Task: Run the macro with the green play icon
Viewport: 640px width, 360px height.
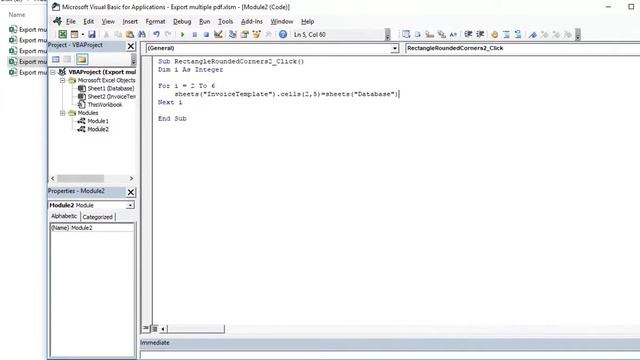Action: coord(182,35)
